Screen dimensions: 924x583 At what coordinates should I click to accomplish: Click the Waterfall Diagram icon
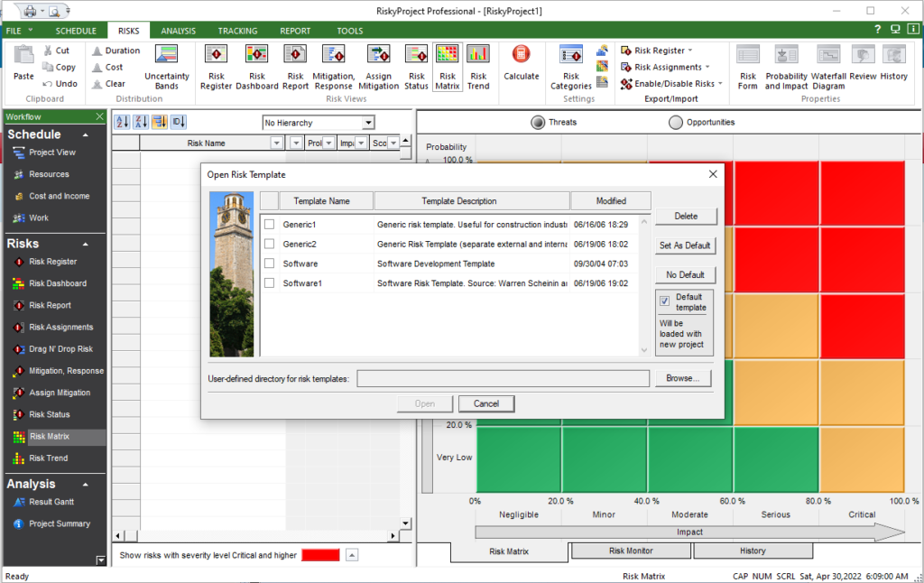click(x=827, y=65)
